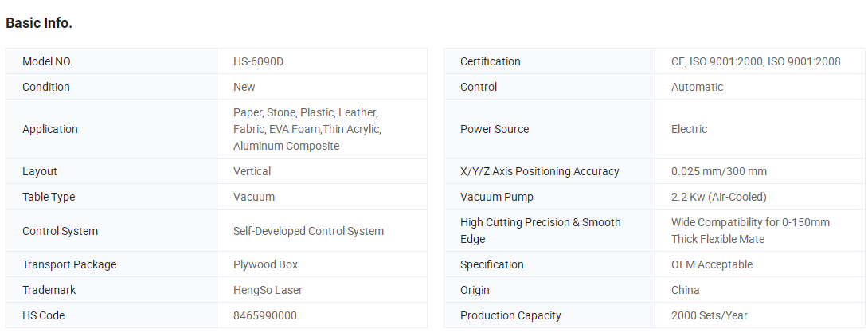Click the Power Source value Electric

tap(689, 129)
